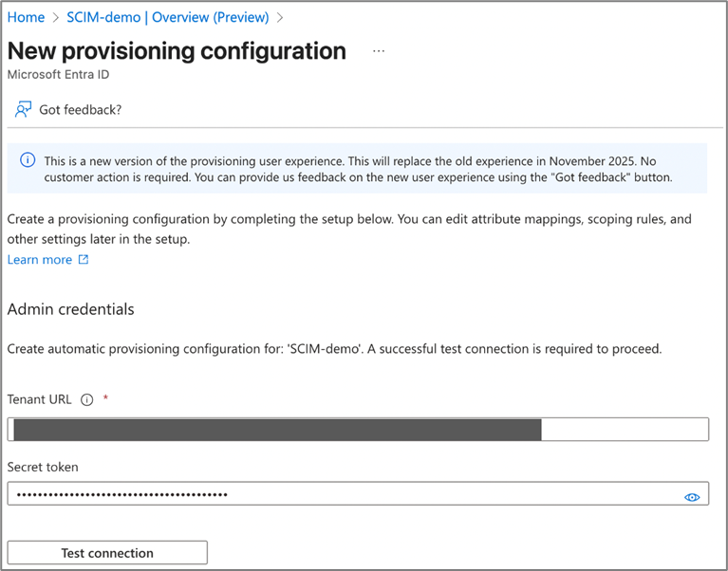Toggle secret token visibility with eye icon
This screenshot has width=728, height=571.
pyautogui.click(x=692, y=496)
